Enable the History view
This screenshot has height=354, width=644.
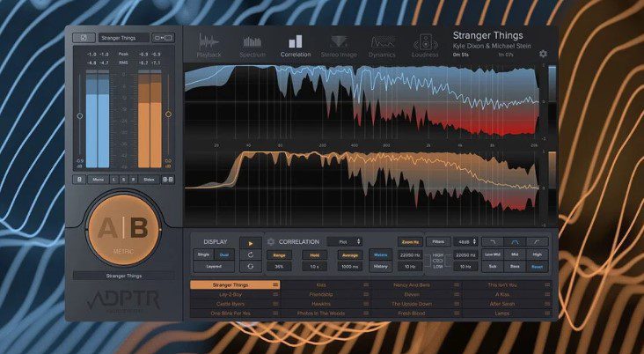pyautogui.click(x=380, y=267)
